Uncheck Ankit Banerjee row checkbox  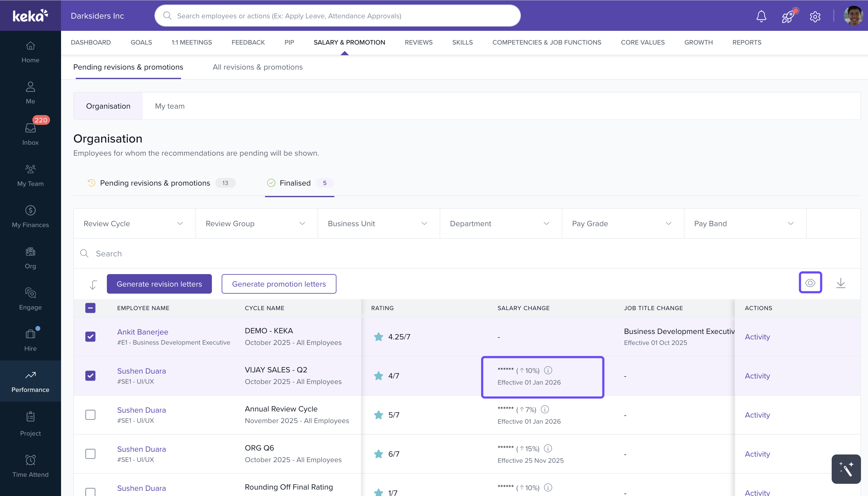(x=90, y=337)
